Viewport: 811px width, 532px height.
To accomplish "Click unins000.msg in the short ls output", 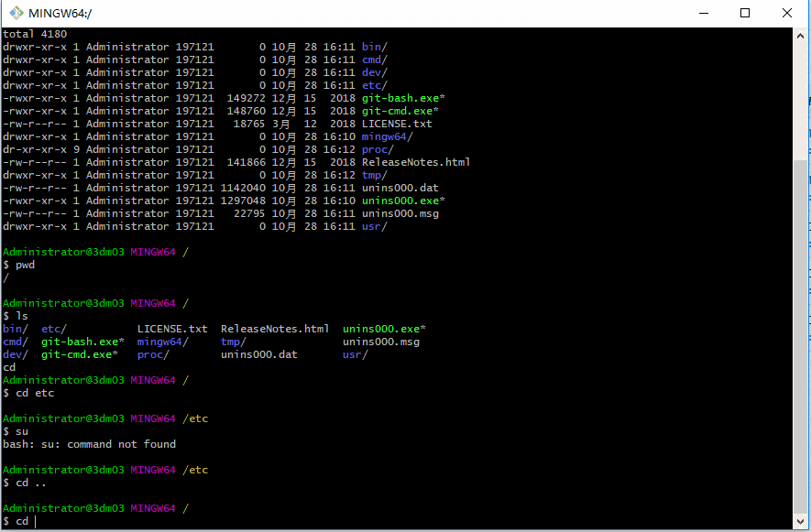I will pos(381,342).
